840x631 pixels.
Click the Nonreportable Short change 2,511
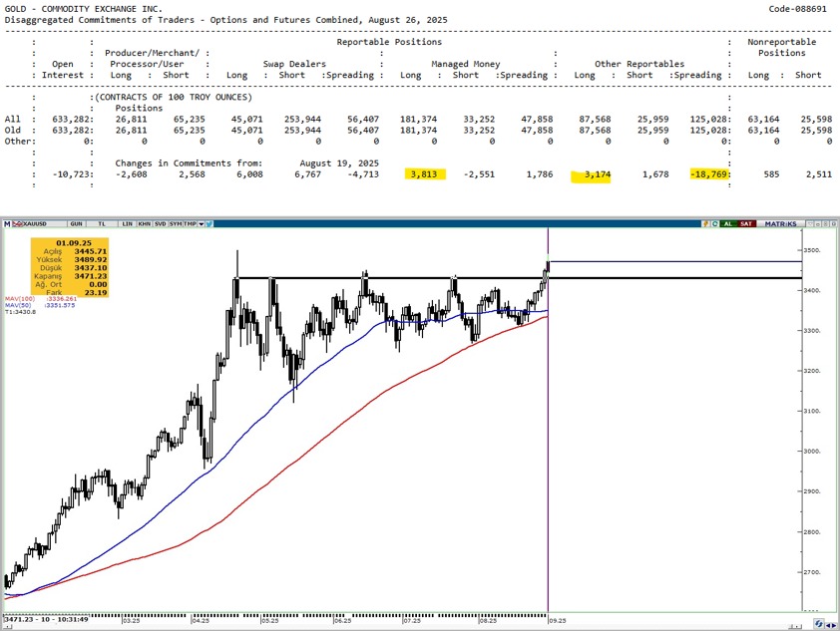click(x=819, y=174)
